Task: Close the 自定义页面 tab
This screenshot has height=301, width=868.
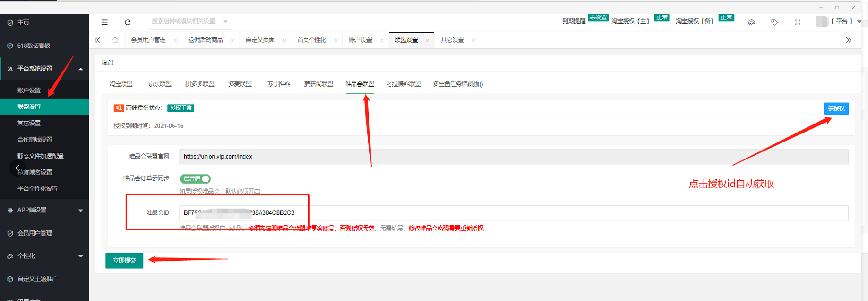Action: point(284,40)
